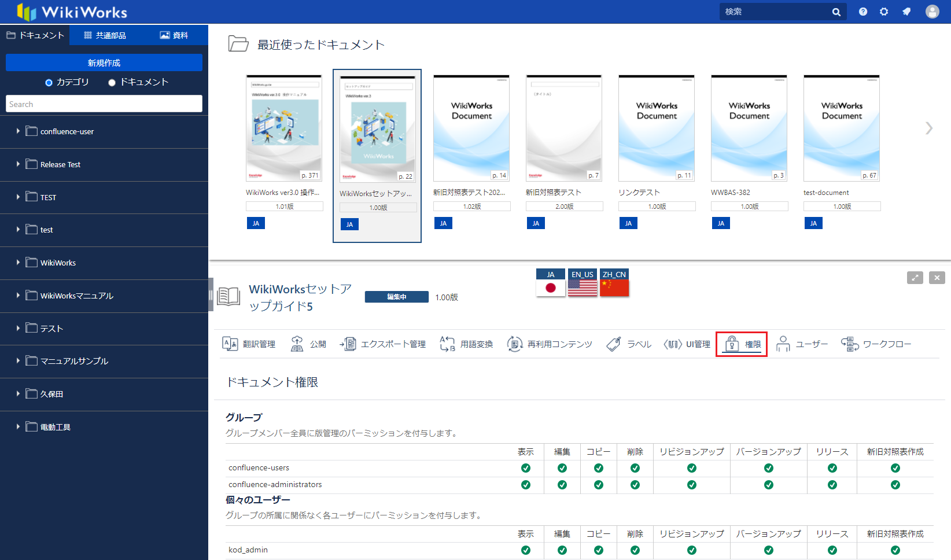The image size is (951, 560).
Task: Expand the confluence-user folder
Action: click(x=18, y=131)
